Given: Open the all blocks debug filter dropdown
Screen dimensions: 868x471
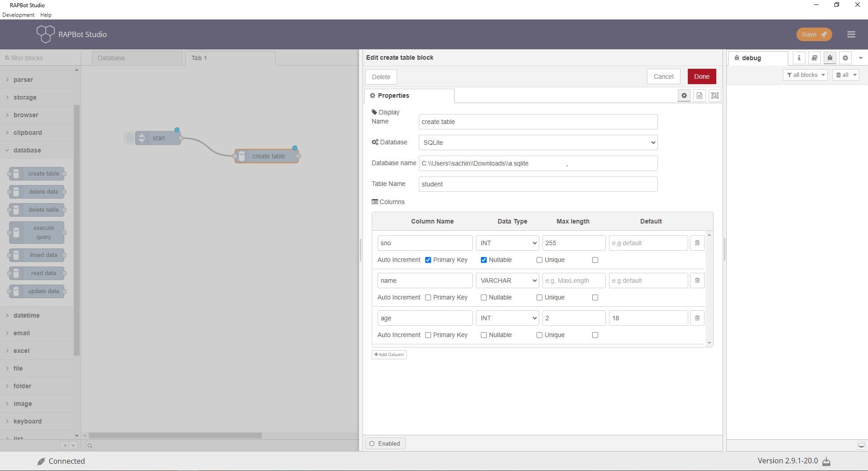Looking at the screenshot, I should pos(805,75).
